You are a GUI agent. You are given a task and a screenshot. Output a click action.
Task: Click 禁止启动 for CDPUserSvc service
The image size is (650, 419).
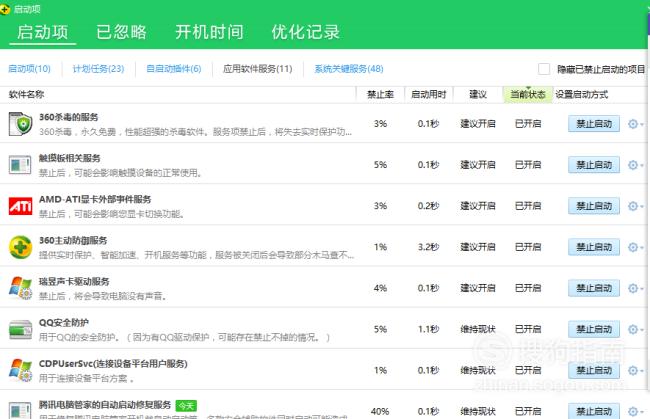(594, 370)
